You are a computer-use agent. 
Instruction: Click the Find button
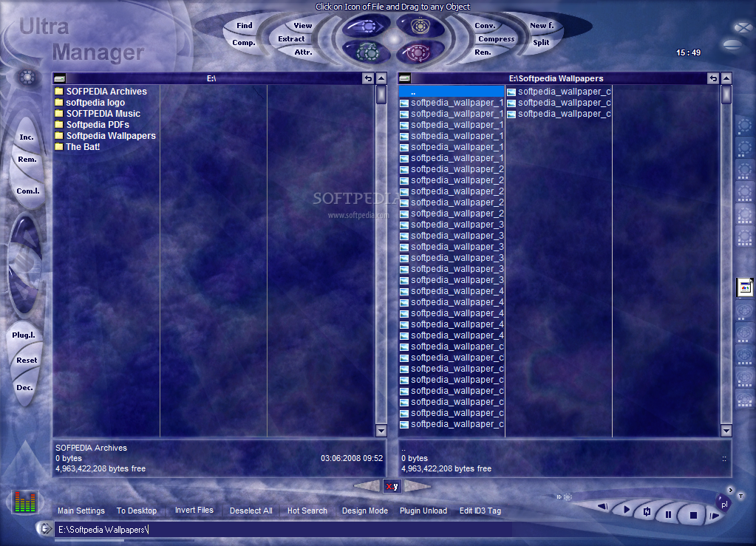pos(245,26)
